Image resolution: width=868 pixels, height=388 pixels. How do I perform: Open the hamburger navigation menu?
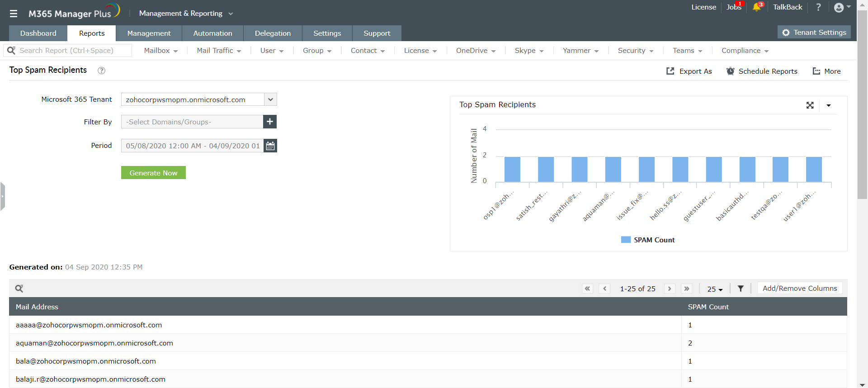pos(14,14)
